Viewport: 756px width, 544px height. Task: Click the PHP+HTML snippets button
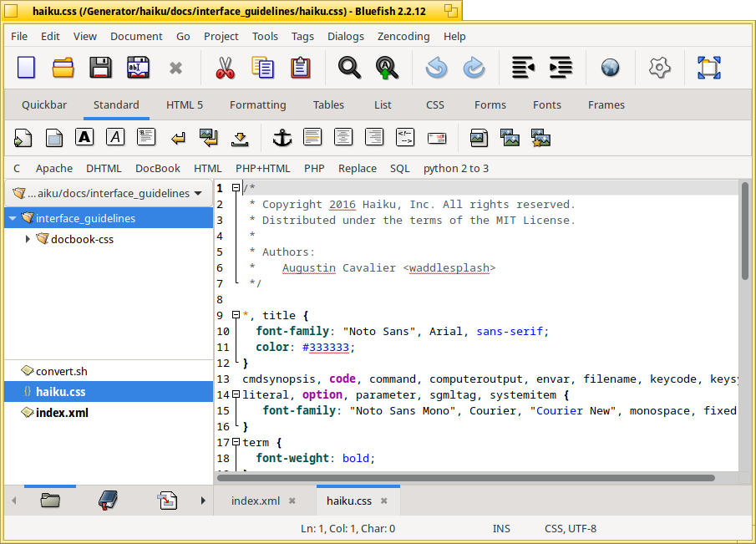coord(263,169)
